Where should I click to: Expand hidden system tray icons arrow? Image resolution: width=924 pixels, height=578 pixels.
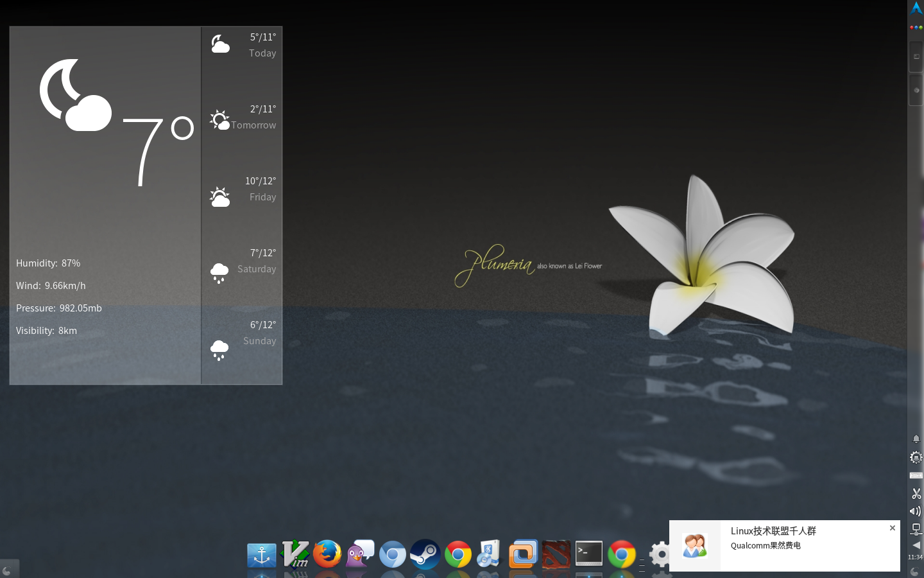pyautogui.click(x=916, y=545)
